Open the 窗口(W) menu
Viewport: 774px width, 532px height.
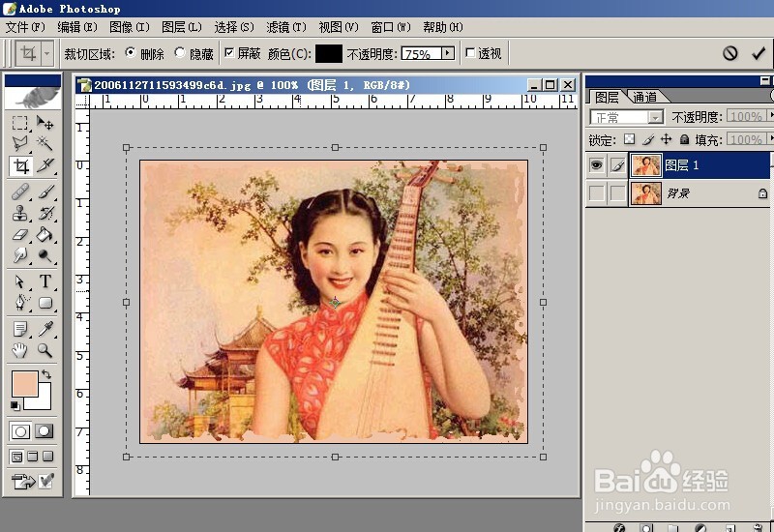coord(391,27)
